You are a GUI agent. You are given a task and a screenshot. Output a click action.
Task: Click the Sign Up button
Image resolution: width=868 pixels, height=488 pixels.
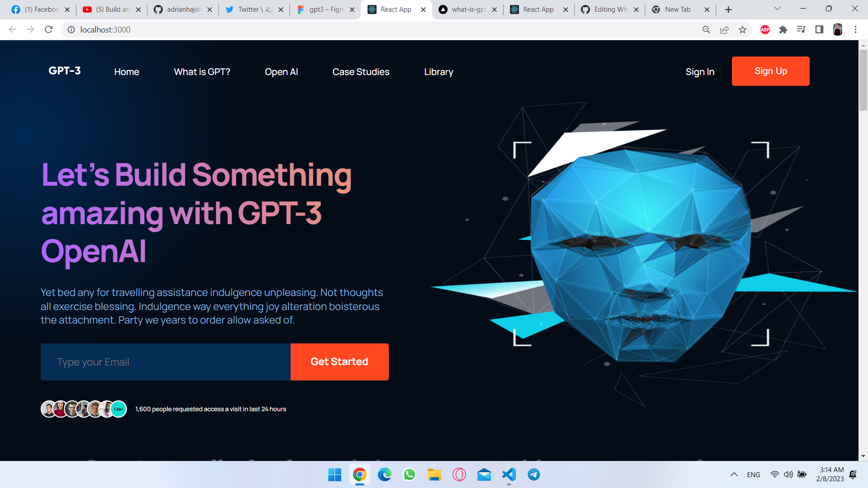[770, 71]
